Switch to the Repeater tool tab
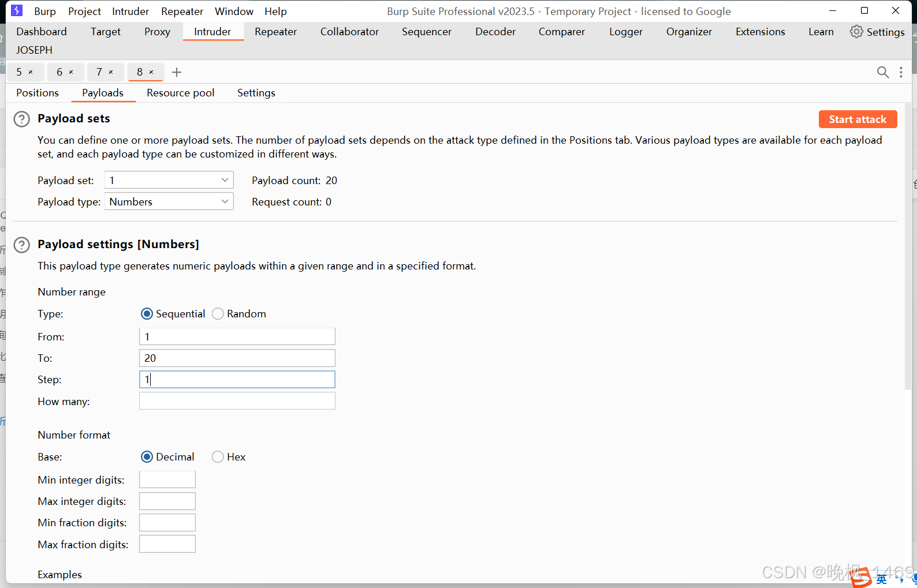This screenshot has height=588, width=917. [275, 32]
